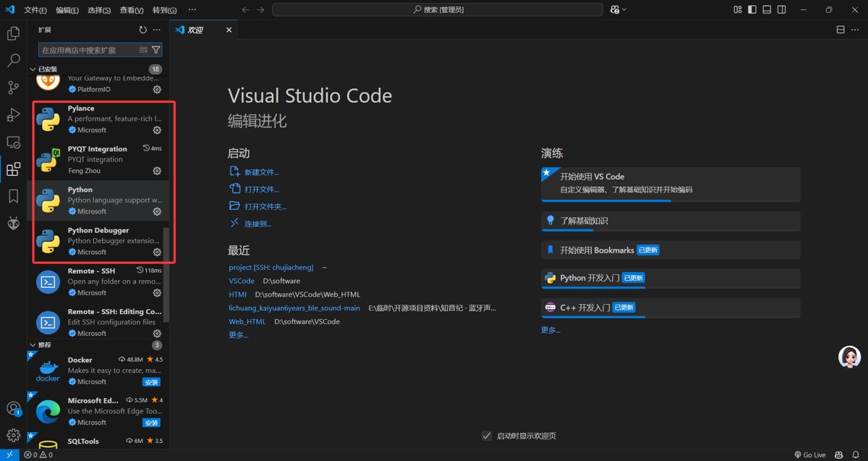Click the New File link
Screen dimensions: 868x461
click(261, 172)
